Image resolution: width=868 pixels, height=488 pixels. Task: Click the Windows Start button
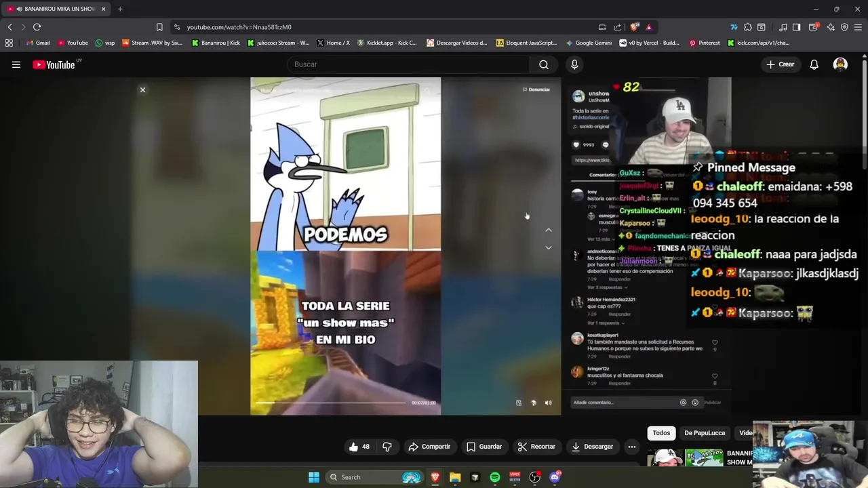pyautogui.click(x=314, y=477)
